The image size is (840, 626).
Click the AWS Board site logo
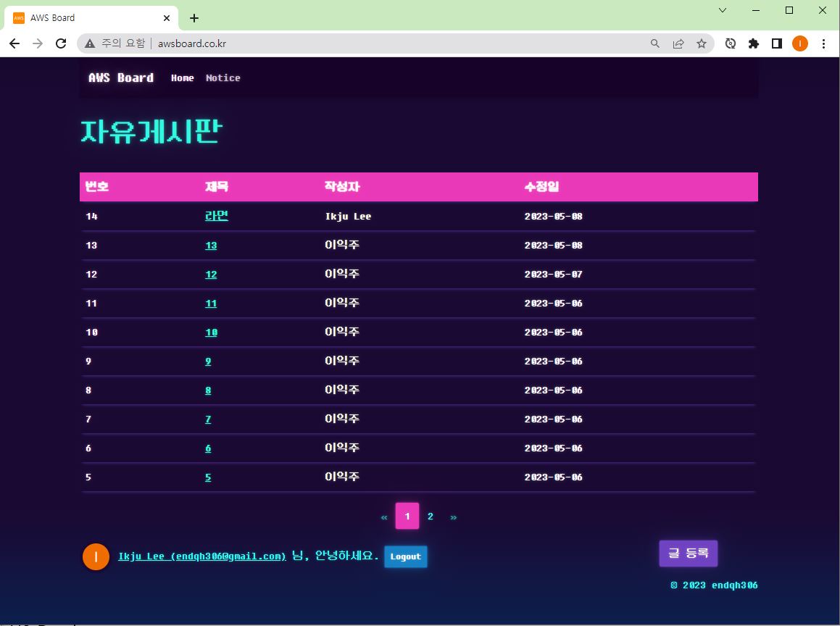[x=121, y=78]
